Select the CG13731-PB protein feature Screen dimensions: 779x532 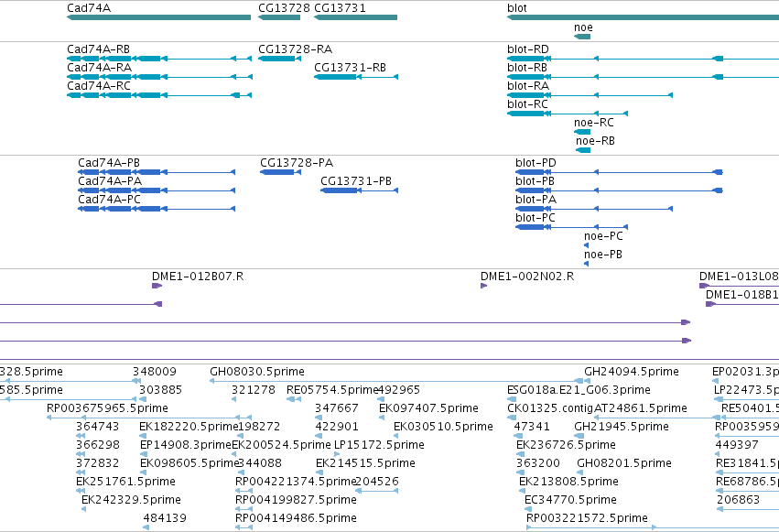tap(359, 190)
